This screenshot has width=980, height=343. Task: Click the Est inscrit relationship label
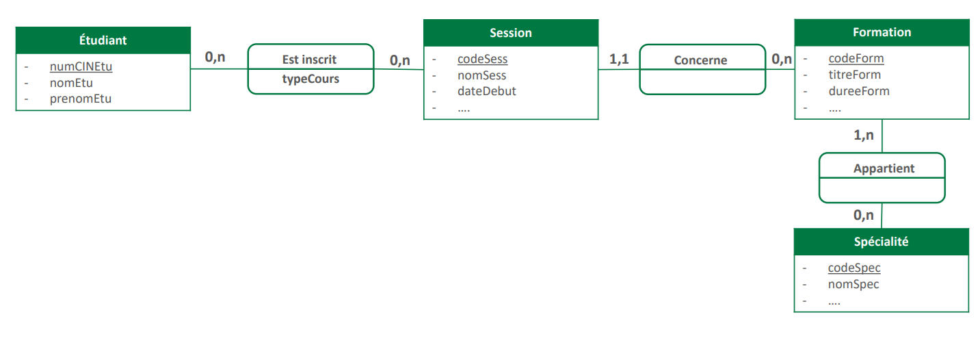click(x=310, y=60)
